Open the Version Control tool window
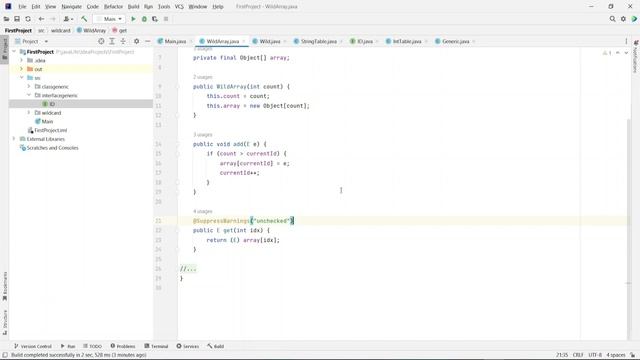The image size is (640, 360). pos(33,346)
